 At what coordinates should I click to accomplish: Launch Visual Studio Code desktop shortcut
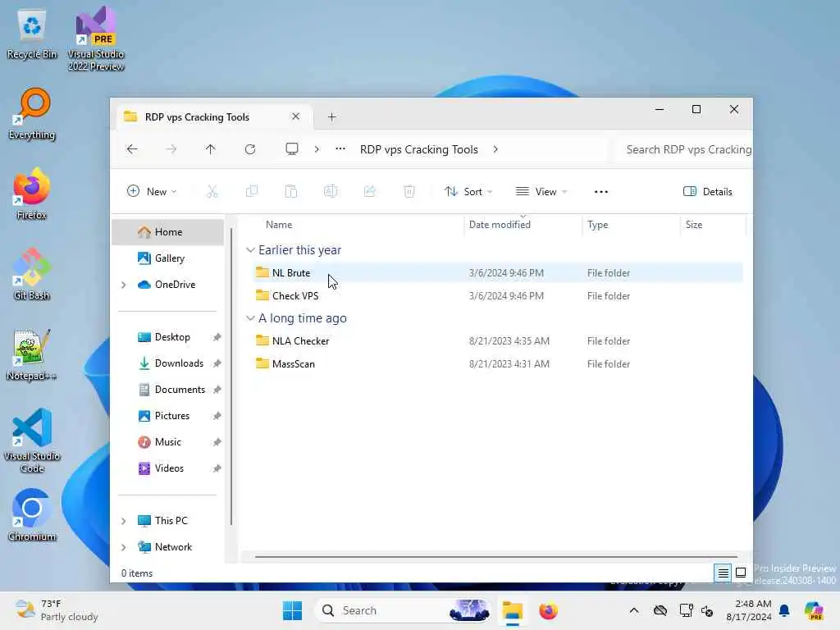click(32, 441)
